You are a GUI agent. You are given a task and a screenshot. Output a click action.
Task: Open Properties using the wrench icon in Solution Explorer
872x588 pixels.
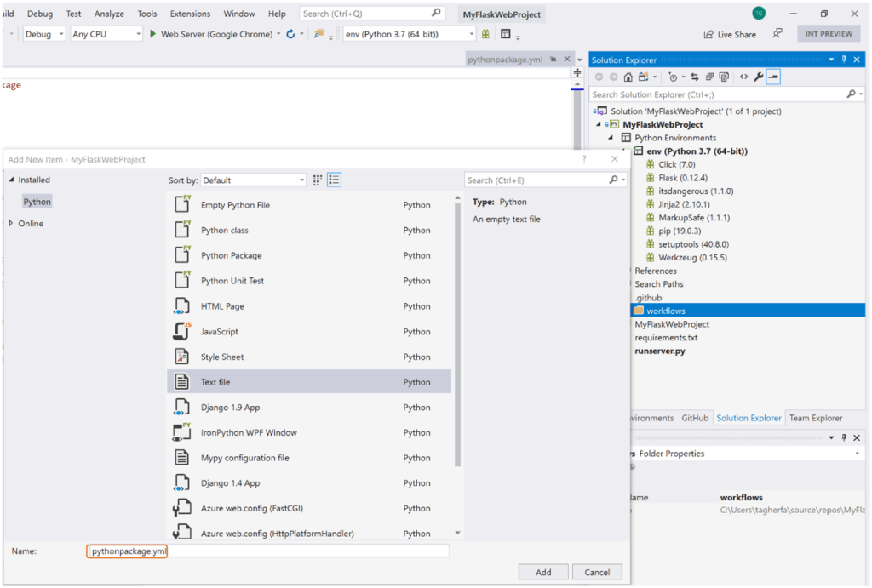pyautogui.click(x=759, y=77)
